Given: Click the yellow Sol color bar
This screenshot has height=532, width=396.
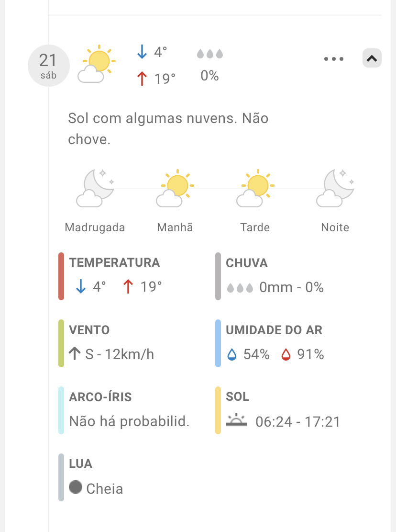Looking at the screenshot, I should [x=218, y=410].
